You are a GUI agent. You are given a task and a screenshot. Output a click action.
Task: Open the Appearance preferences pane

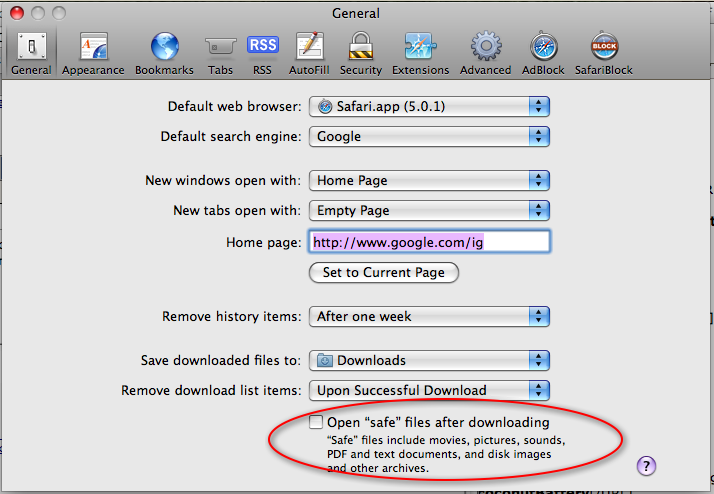click(93, 53)
